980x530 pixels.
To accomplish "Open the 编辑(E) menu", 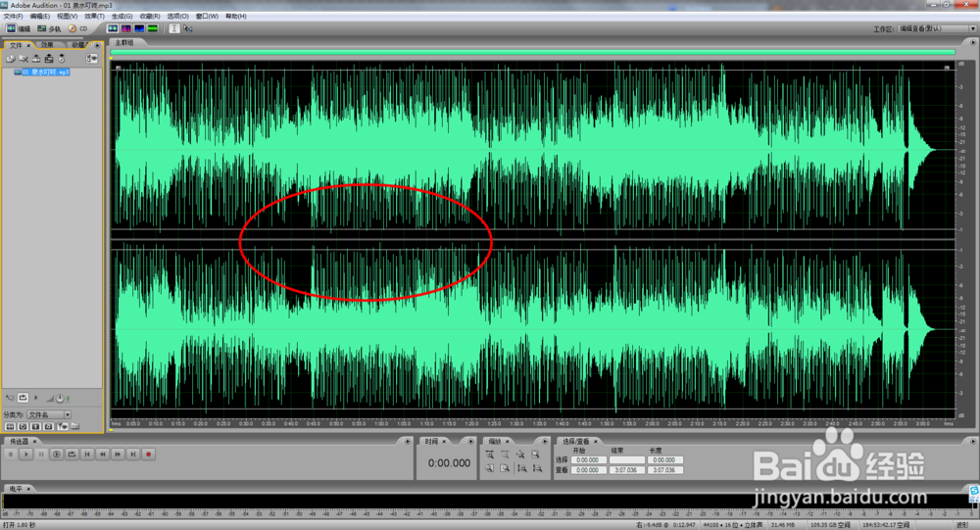I will 39,17.
